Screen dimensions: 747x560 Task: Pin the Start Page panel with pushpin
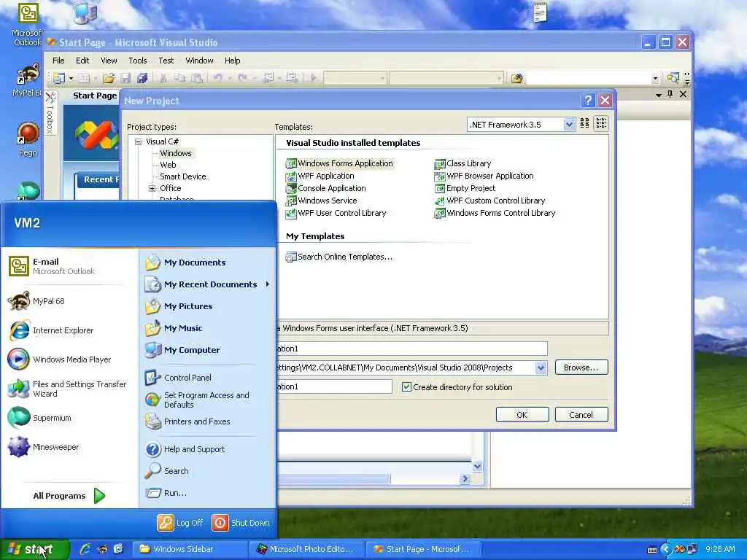coord(670,94)
